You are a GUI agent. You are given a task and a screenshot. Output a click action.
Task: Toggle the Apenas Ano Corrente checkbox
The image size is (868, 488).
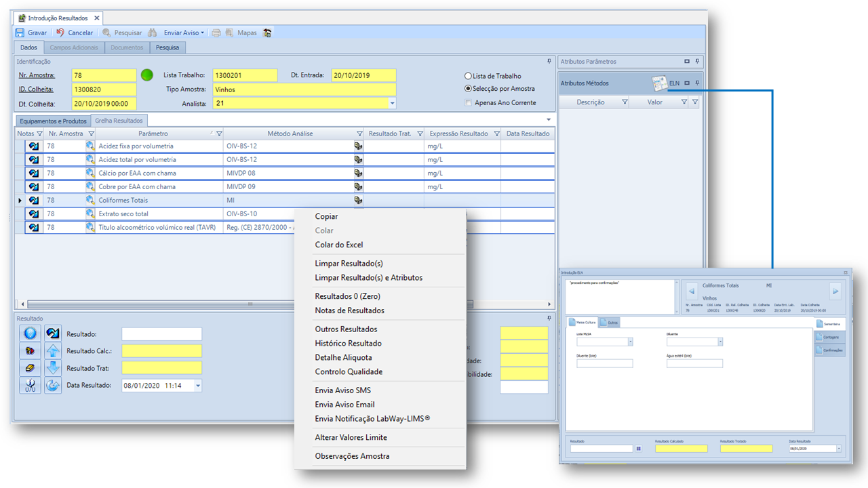tap(468, 103)
